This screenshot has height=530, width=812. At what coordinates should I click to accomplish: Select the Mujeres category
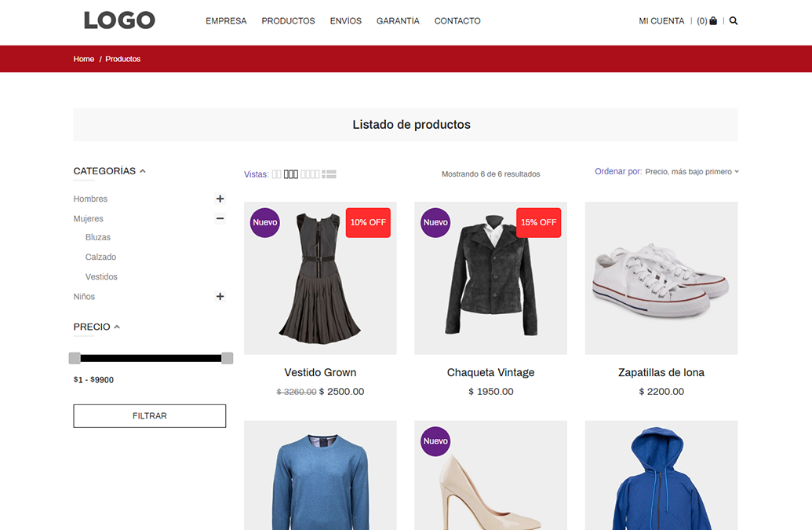[89, 218]
